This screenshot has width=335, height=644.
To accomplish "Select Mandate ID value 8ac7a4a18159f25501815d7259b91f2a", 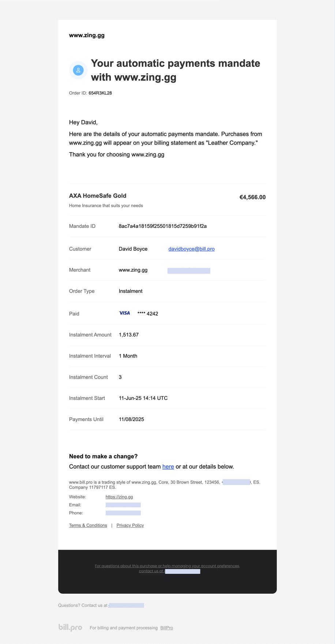I will pyautogui.click(x=163, y=226).
